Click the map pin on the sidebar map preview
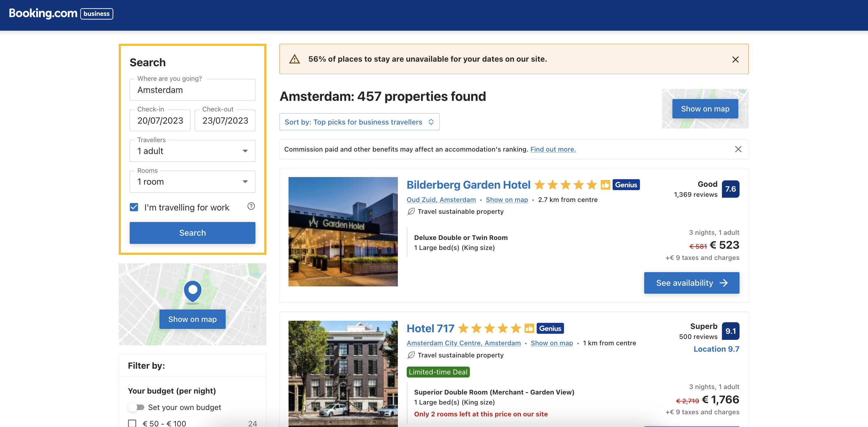Viewport: 868px width, 427px height. point(193,291)
